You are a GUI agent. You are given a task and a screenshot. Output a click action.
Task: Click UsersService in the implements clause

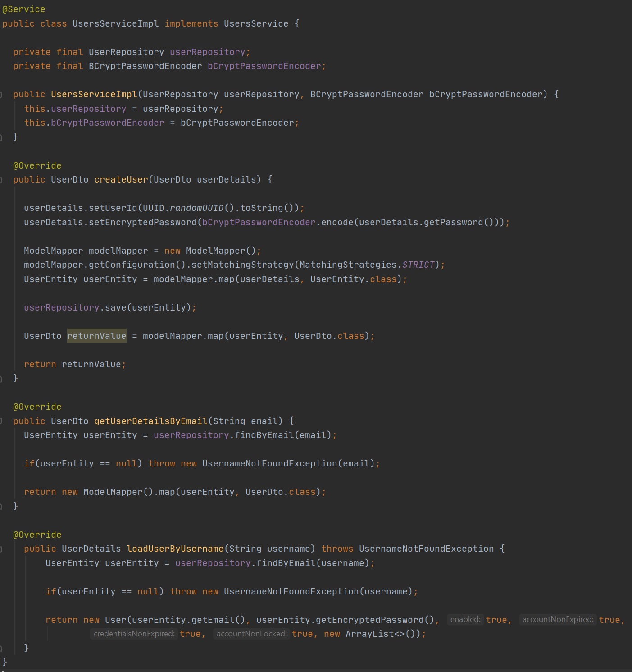pos(256,23)
